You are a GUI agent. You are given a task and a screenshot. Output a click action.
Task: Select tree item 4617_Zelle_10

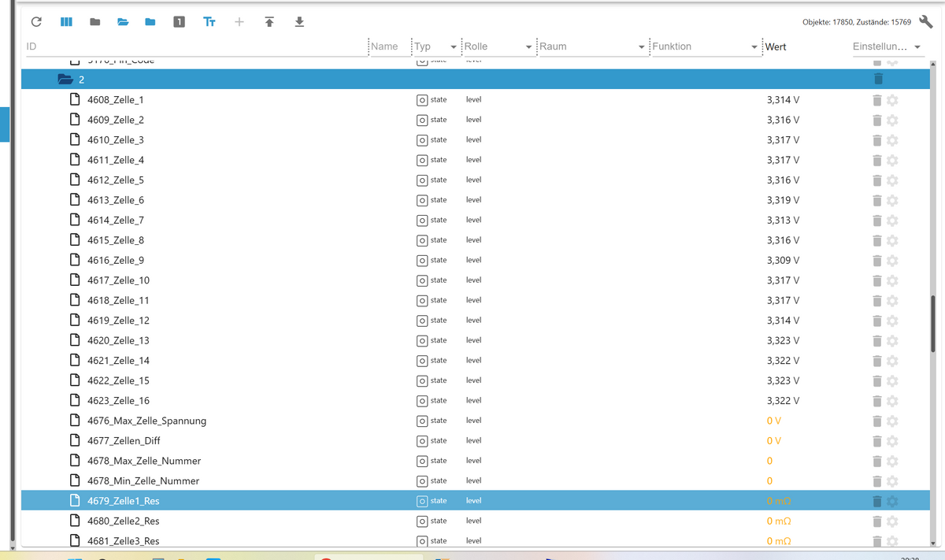(x=118, y=280)
